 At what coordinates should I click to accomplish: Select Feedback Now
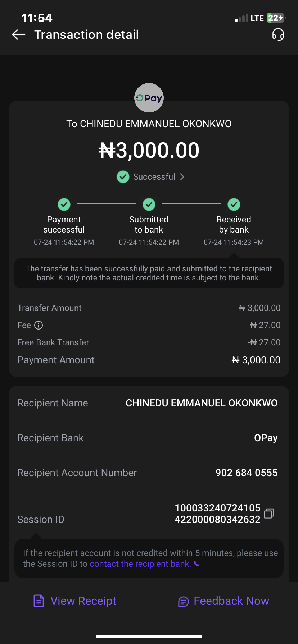pyautogui.click(x=231, y=601)
